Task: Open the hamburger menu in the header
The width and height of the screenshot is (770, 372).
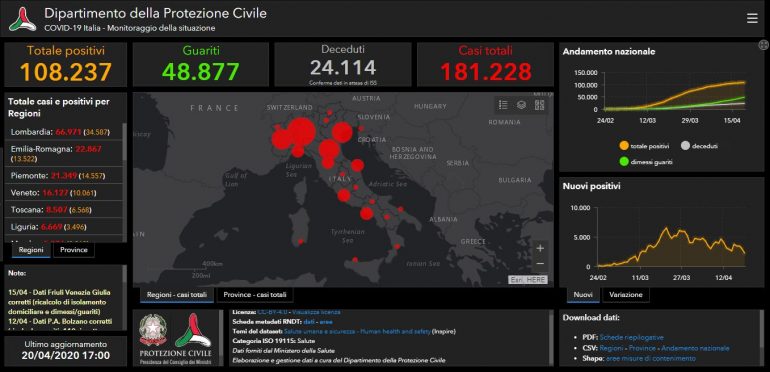Action: (752, 19)
